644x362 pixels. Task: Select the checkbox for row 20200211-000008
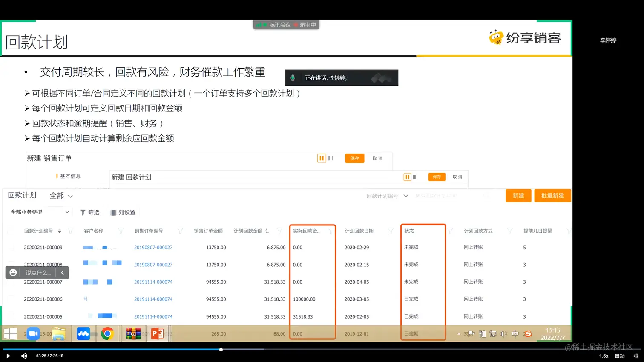pyautogui.click(x=11, y=265)
